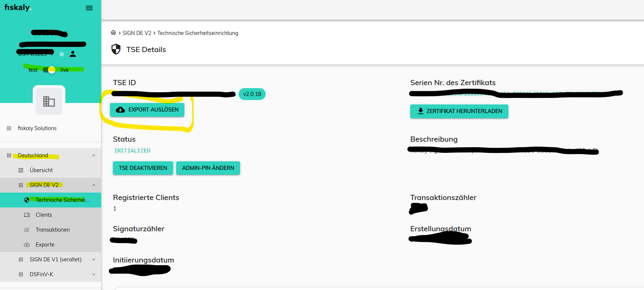644x290 pixels.
Task: Click the TSE deaktivieren button
Action: click(x=143, y=168)
